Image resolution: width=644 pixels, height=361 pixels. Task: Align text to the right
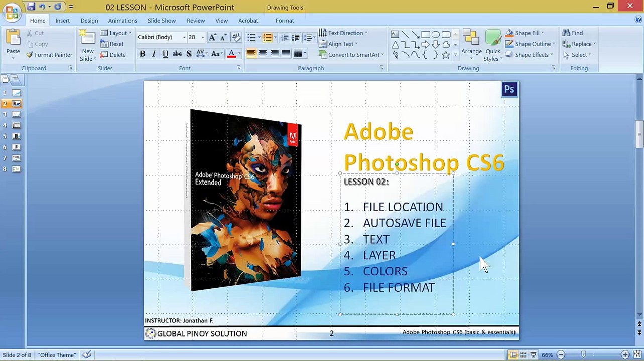(274, 54)
